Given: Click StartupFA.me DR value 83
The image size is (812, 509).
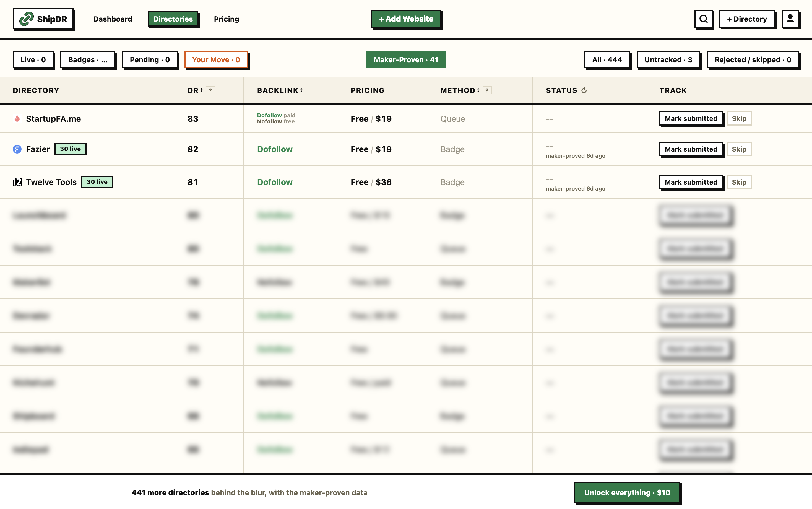Looking at the screenshot, I should (x=193, y=118).
